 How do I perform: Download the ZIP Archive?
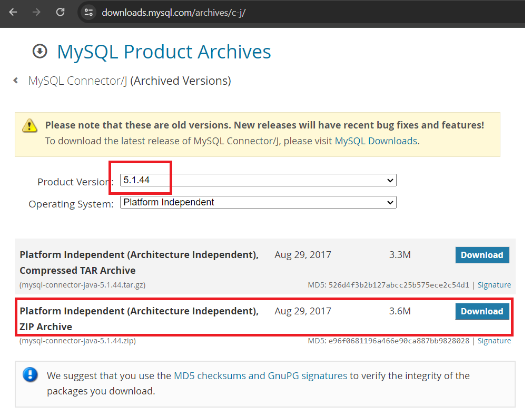482,311
